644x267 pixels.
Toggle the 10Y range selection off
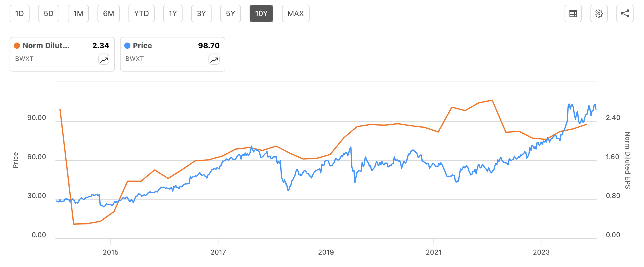tap(261, 13)
